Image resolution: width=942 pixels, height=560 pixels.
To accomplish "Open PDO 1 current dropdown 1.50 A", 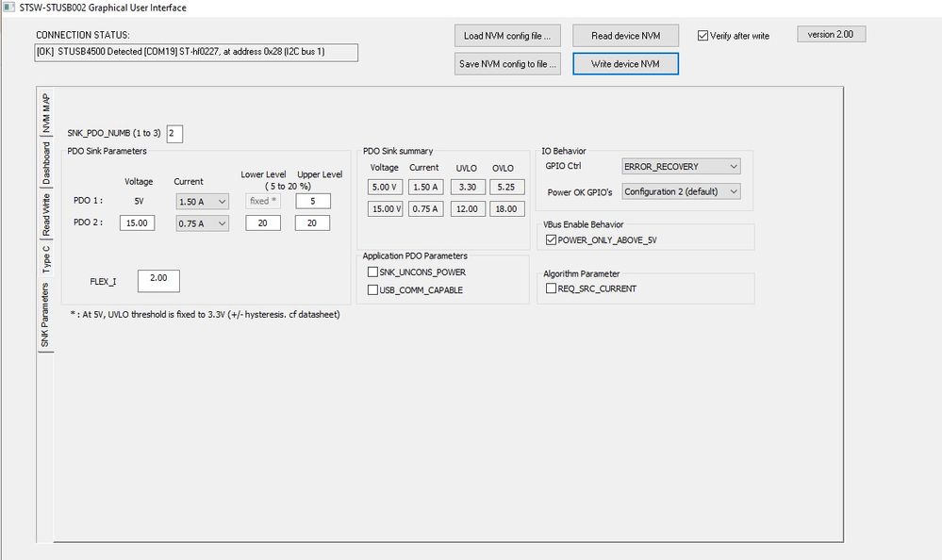I will click(203, 202).
